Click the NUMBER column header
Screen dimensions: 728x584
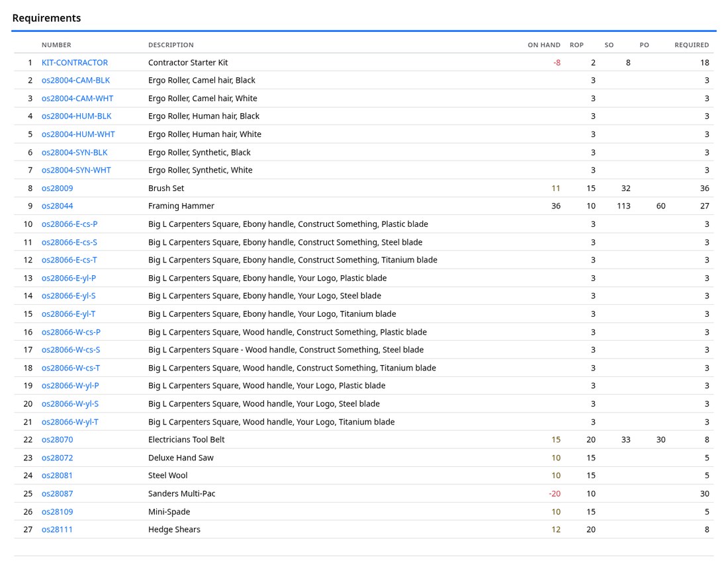(56, 45)
